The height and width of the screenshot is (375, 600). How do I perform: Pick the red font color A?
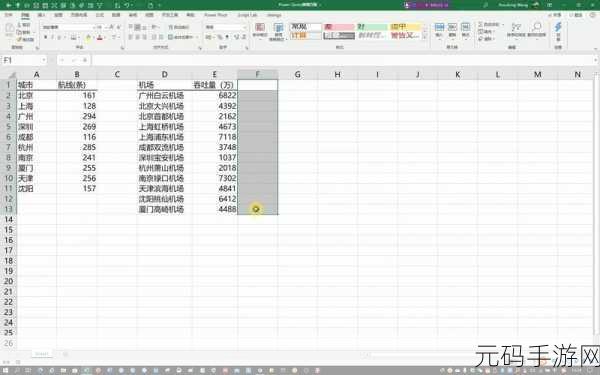(99, 38)
